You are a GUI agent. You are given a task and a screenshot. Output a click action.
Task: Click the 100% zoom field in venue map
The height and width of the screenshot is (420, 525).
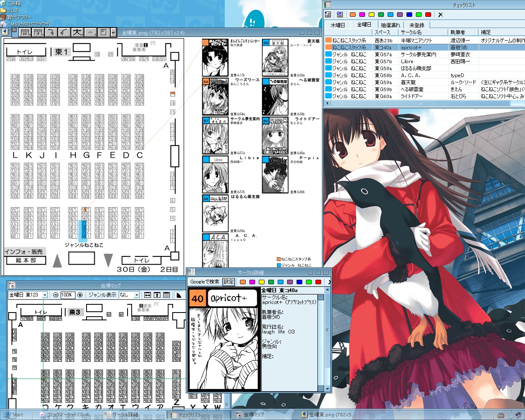click(x=68, y=295)
